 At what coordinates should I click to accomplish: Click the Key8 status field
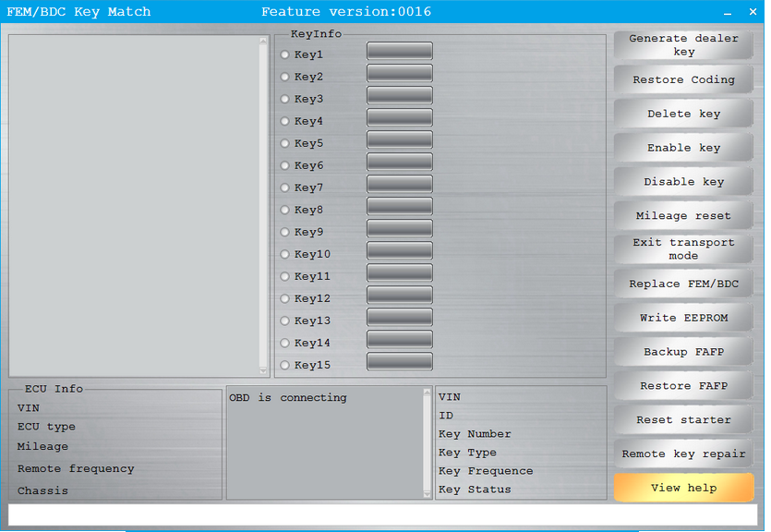point(400,207)
